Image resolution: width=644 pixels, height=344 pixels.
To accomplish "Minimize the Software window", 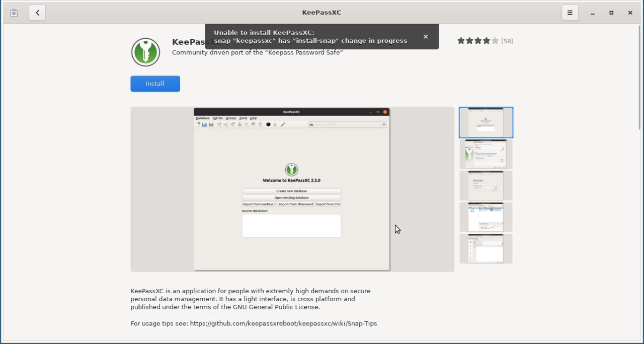I will (593, 13).
